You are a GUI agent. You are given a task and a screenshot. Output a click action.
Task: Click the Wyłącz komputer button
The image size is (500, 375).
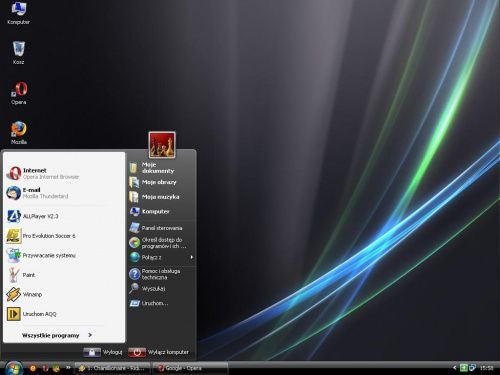pos(159,352)
